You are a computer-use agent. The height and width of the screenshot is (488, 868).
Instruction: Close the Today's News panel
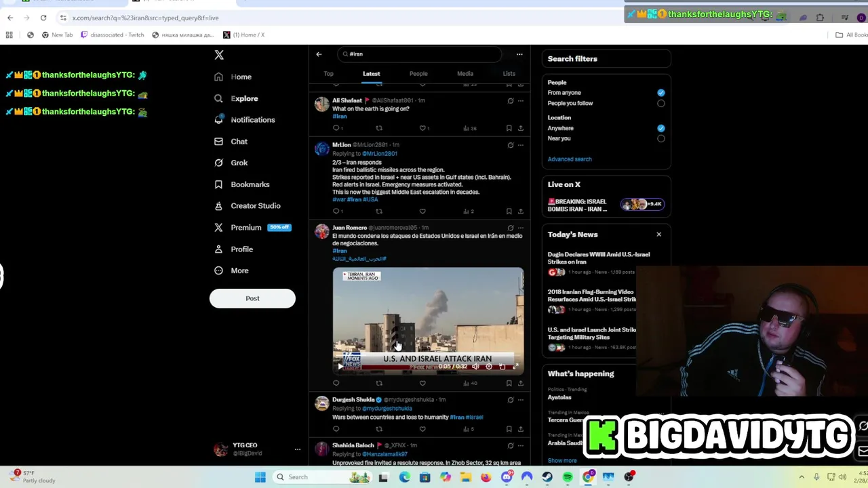658,235
